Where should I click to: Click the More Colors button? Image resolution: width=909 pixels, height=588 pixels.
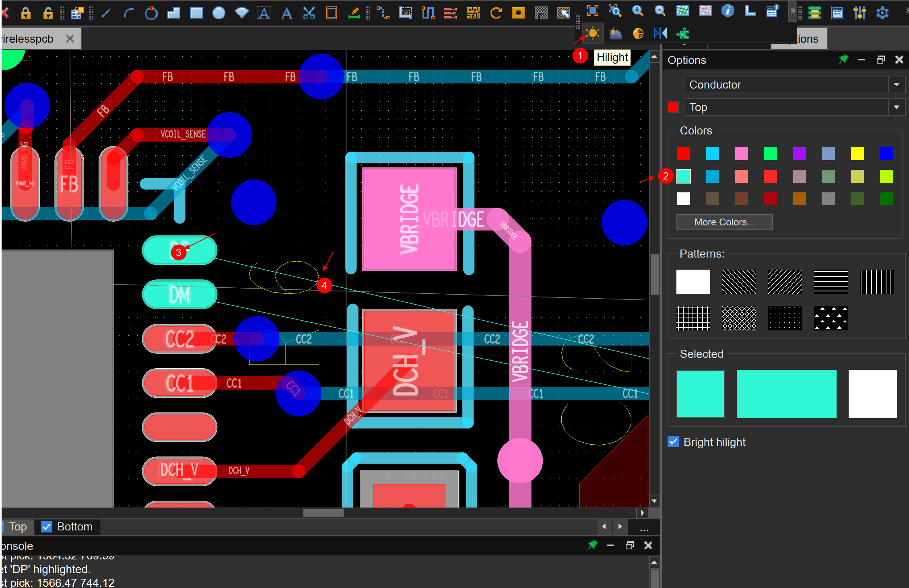click(x=724, y=222)
